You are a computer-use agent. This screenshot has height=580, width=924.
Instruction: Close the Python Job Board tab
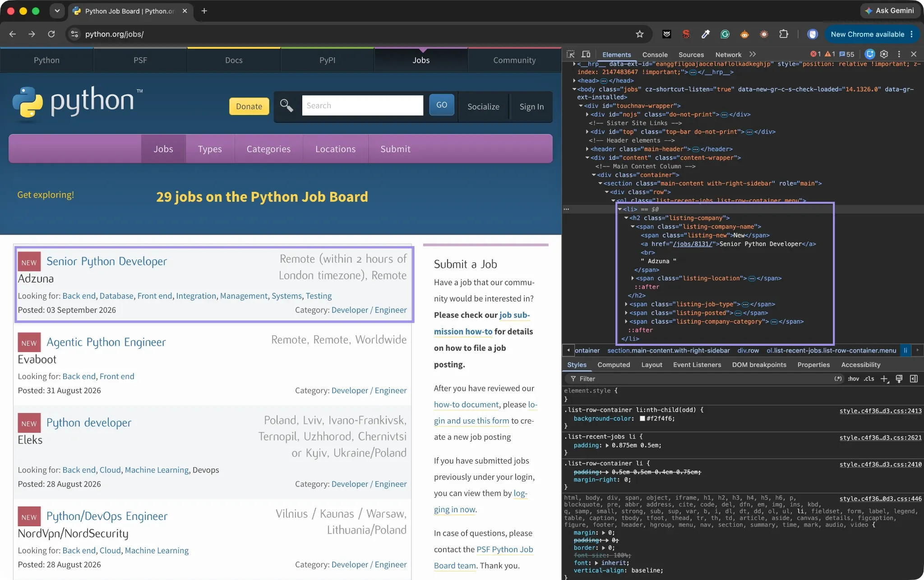coord(185,11)
